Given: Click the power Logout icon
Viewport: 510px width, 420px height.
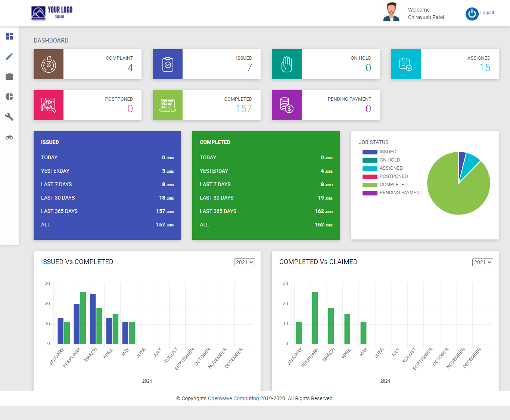Looking at the screenshot, I should pyautogui.click(x=472, y=14).
